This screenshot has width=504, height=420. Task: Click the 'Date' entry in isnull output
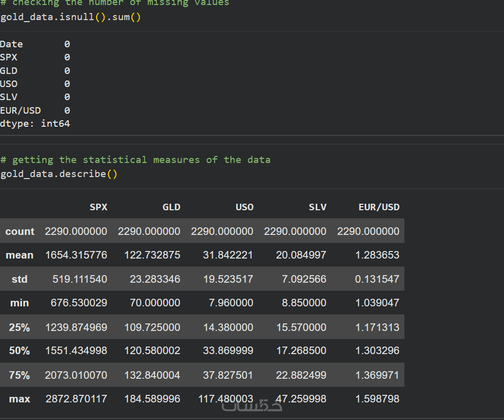point(11,44)
